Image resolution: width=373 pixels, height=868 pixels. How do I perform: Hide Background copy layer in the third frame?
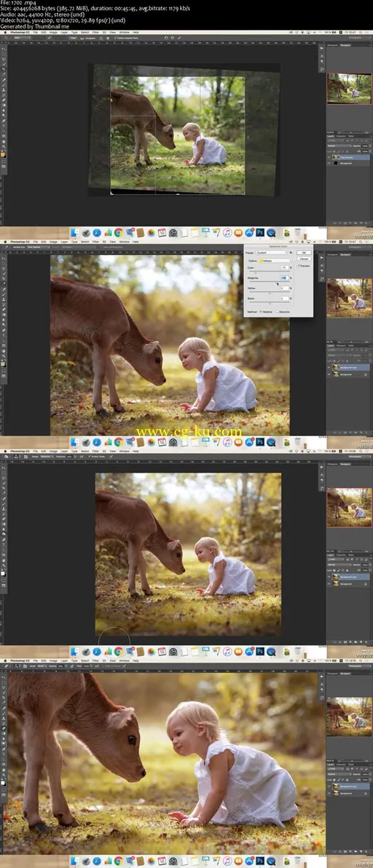pyautogui.click(x=329, y=576)
